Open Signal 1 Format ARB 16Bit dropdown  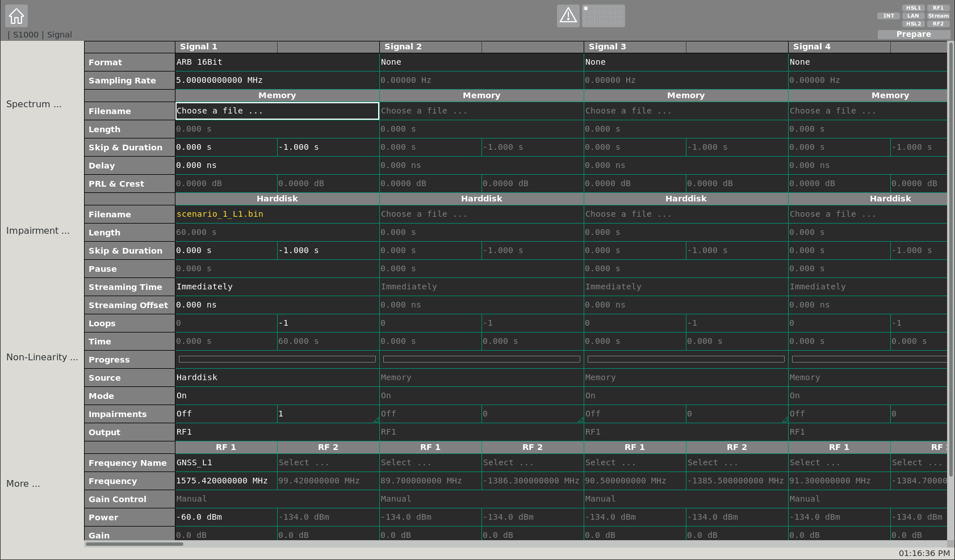[277, 62]
